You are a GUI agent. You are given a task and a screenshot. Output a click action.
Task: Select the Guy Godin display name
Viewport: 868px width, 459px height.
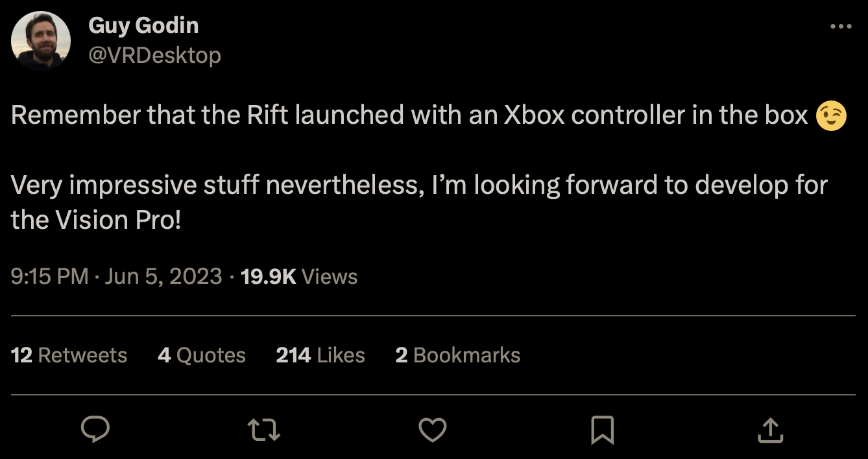coord(143,25)
